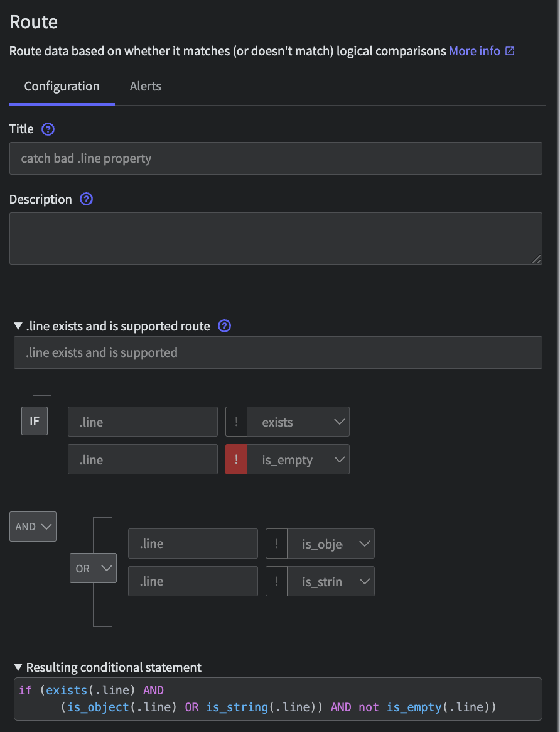Collapse the .line exists and is supported route
The image size is (560, 732).
(18, 326)
